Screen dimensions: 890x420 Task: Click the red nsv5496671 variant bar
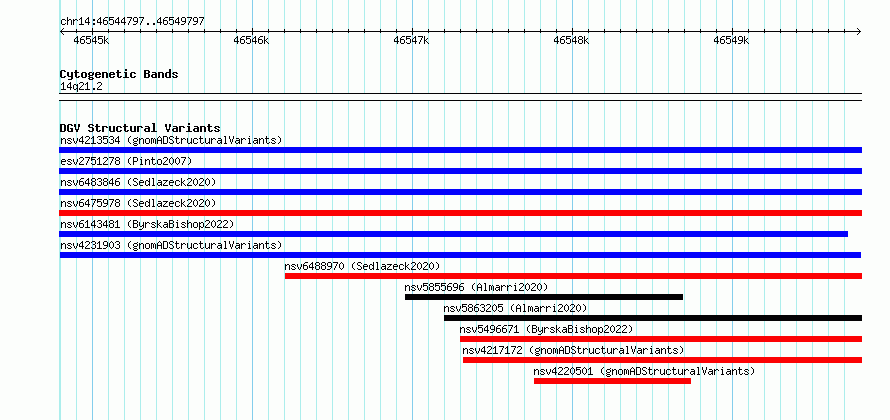(661, 339)
